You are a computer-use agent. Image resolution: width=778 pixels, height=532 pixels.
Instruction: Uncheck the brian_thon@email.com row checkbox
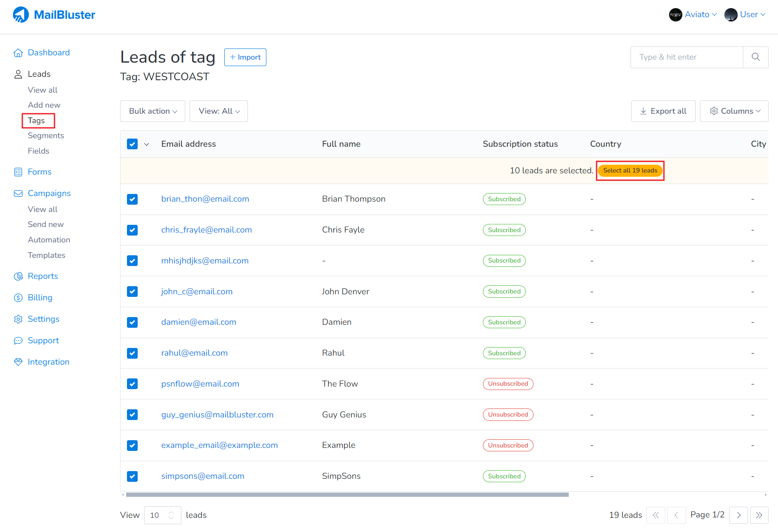(x=132, y=199)
